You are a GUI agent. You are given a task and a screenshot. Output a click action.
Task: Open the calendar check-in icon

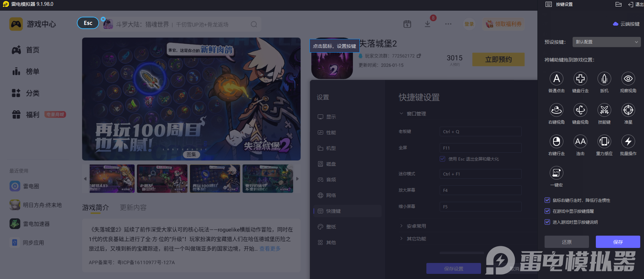pyautogui.click(x=407, y=24)
